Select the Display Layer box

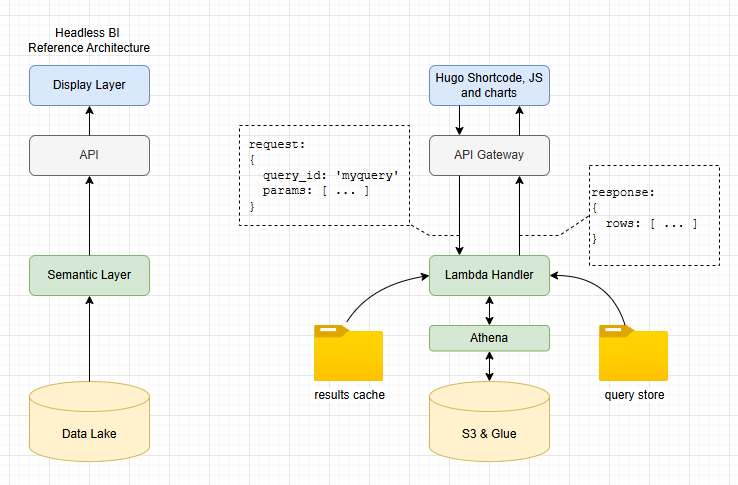point(89,85)
